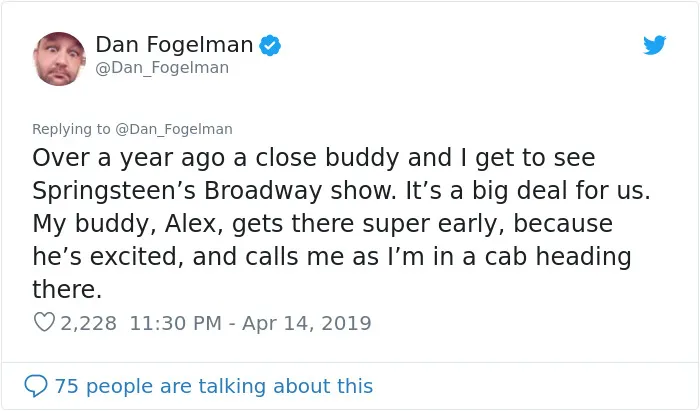Open "75 people are talking about this"

point(213,386)
